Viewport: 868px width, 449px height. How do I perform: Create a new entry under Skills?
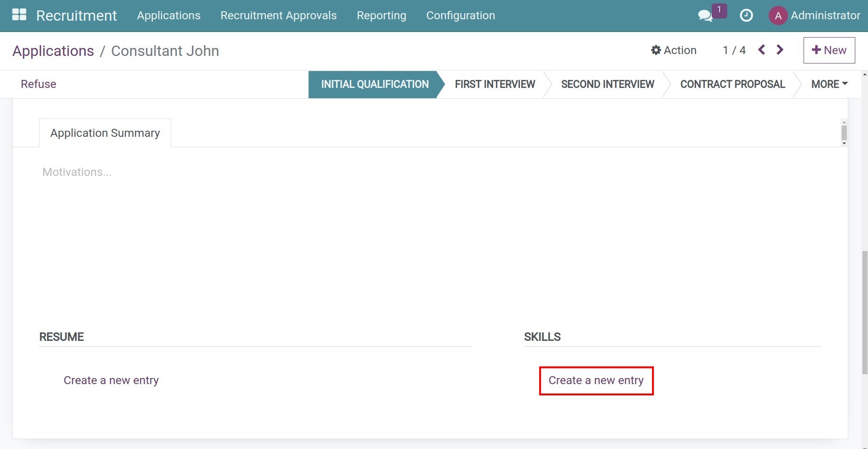596,380
